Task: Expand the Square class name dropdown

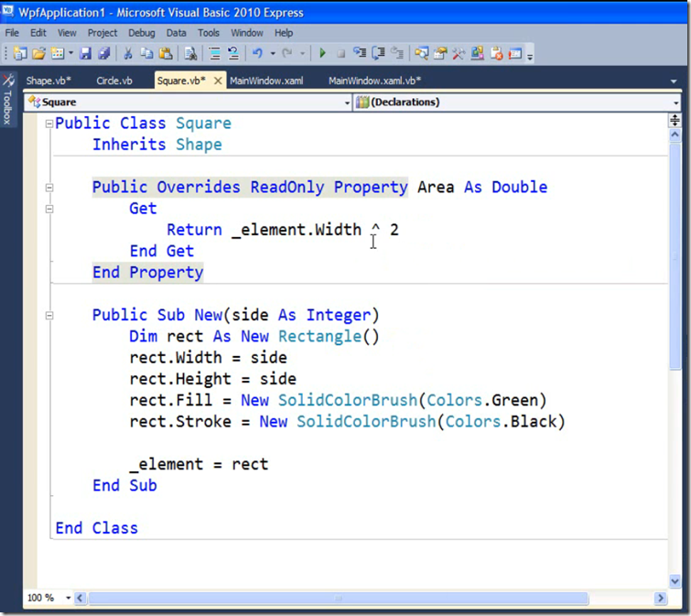Action: pos(347,103)
